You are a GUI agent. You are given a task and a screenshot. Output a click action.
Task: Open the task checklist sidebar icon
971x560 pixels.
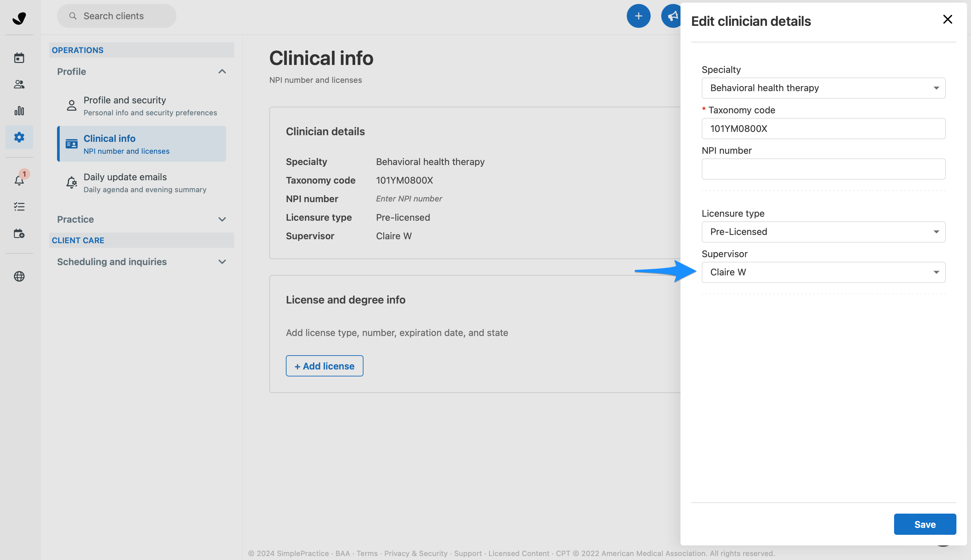click(x=19, y=206)
